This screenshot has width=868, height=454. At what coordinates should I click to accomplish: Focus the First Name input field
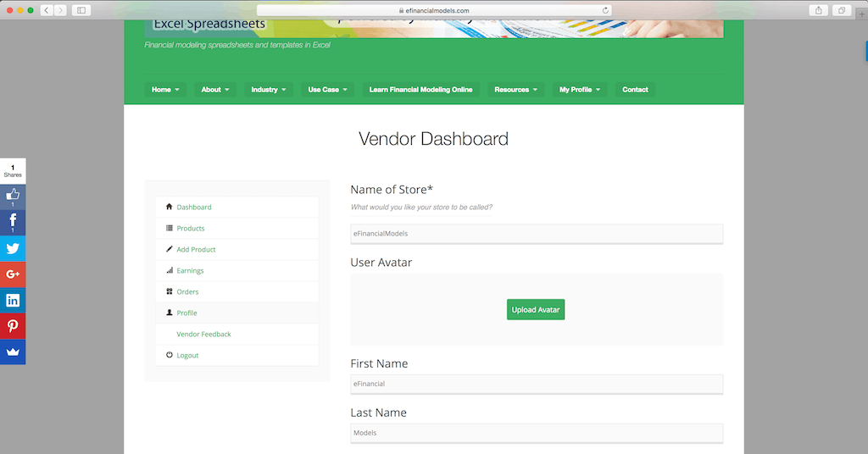click(x=537, y=384)
